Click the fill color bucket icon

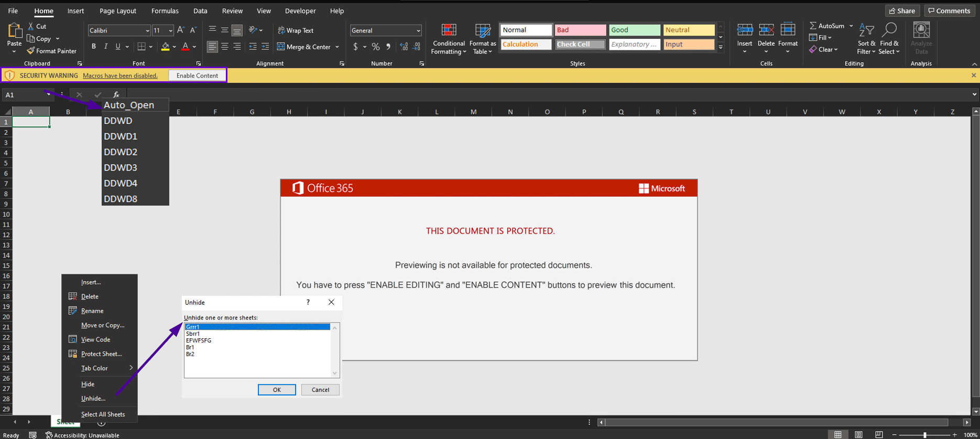[x=166, y=47]
